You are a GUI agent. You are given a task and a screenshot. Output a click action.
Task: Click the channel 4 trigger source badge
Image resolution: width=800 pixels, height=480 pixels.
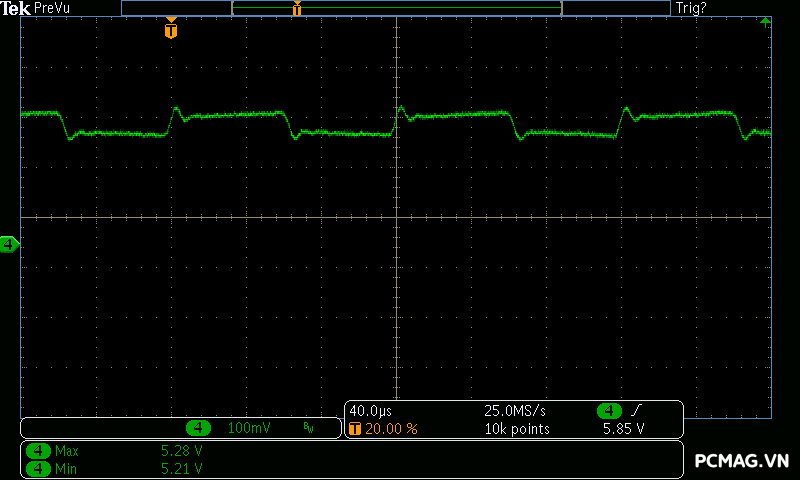(x=610, y=411)
